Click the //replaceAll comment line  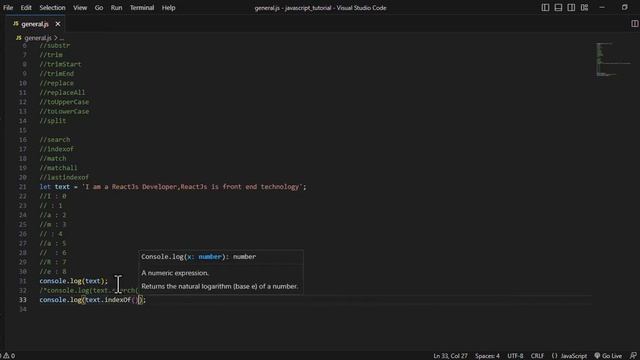(x=62, y=93)
